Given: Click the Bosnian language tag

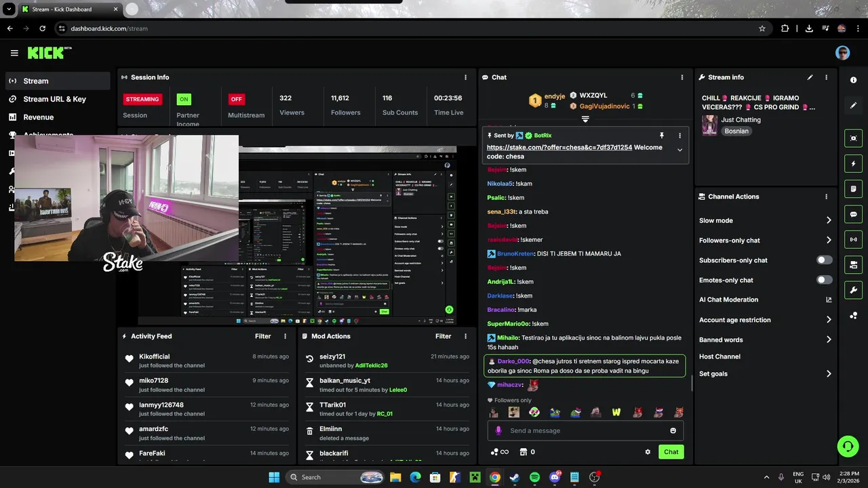Looking at the screenshot, I should point(736,131).
